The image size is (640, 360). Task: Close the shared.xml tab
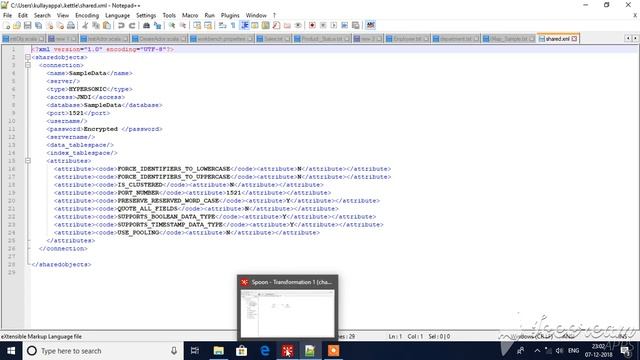tap(574, 39)
